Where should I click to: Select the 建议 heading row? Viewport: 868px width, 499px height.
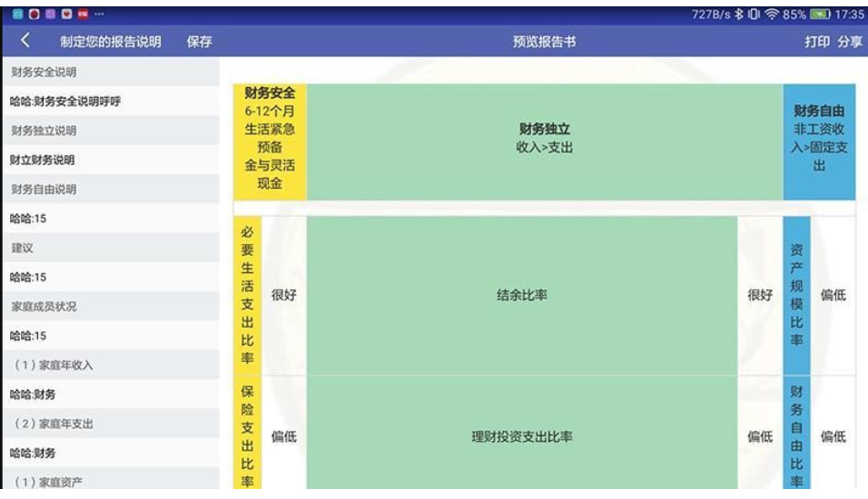coord(111,248)
